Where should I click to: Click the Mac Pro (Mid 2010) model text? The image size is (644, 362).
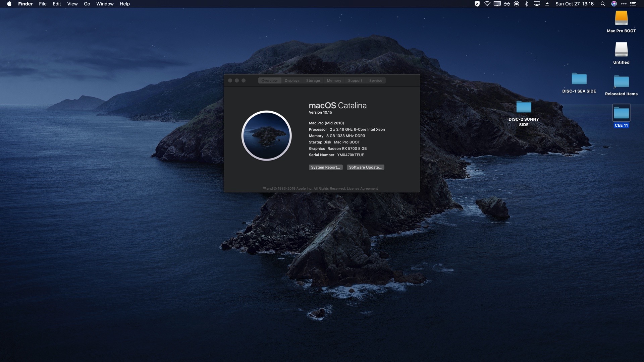[x=326, y=123]
